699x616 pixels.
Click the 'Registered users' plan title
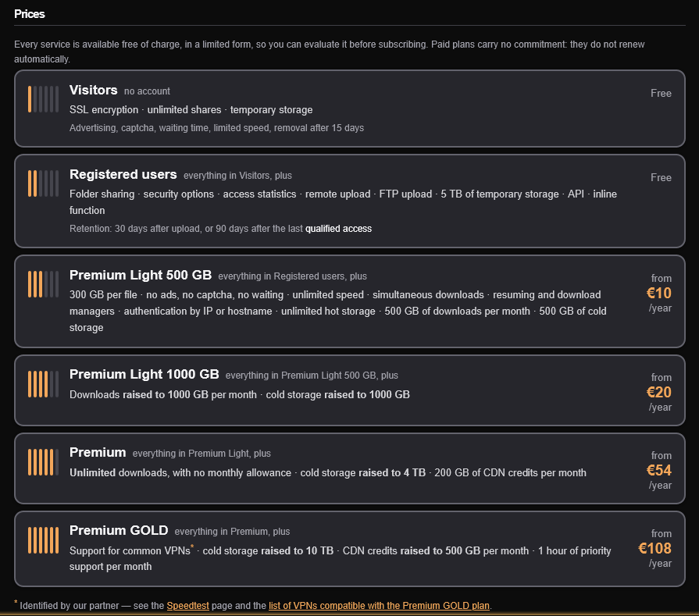pyautogui.click(x=123, y=174)
